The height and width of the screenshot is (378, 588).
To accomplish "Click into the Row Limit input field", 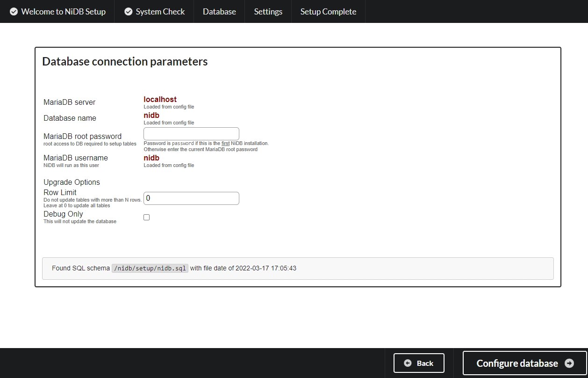I will point(191,198).
